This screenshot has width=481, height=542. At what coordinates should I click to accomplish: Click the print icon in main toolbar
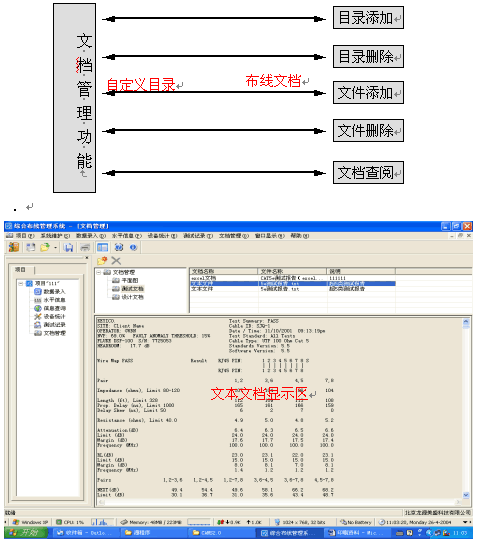click(x=85, y=247)
